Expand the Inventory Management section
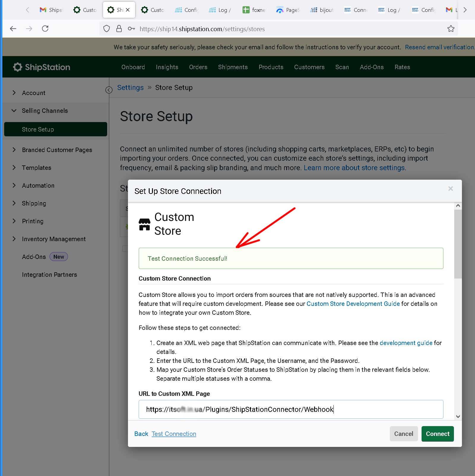 (x=14, y=239)
